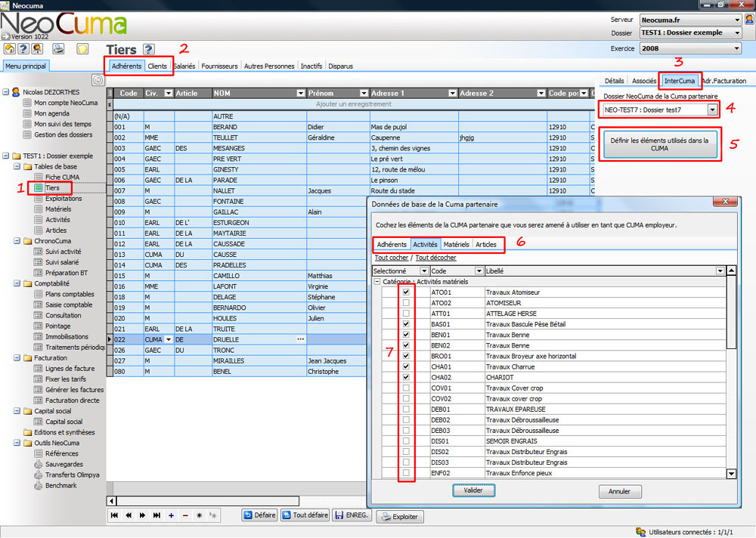Open Articles tab in dialog
This screenshot has height=538, width=756.
click(486, 244)
